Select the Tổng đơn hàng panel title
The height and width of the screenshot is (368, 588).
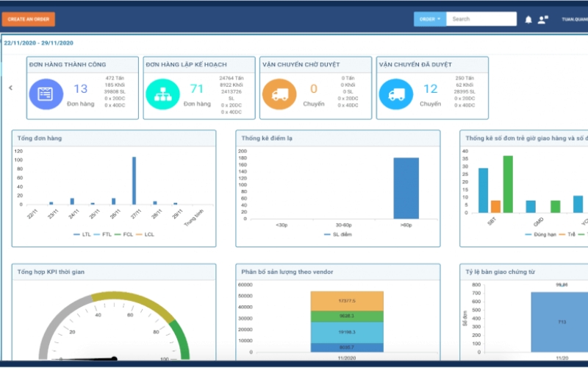[40, 138]
